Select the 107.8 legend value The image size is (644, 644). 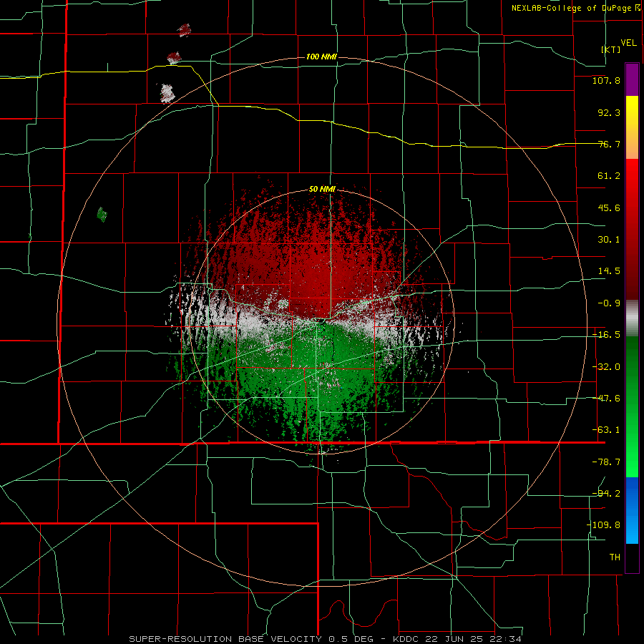(606, 81)
